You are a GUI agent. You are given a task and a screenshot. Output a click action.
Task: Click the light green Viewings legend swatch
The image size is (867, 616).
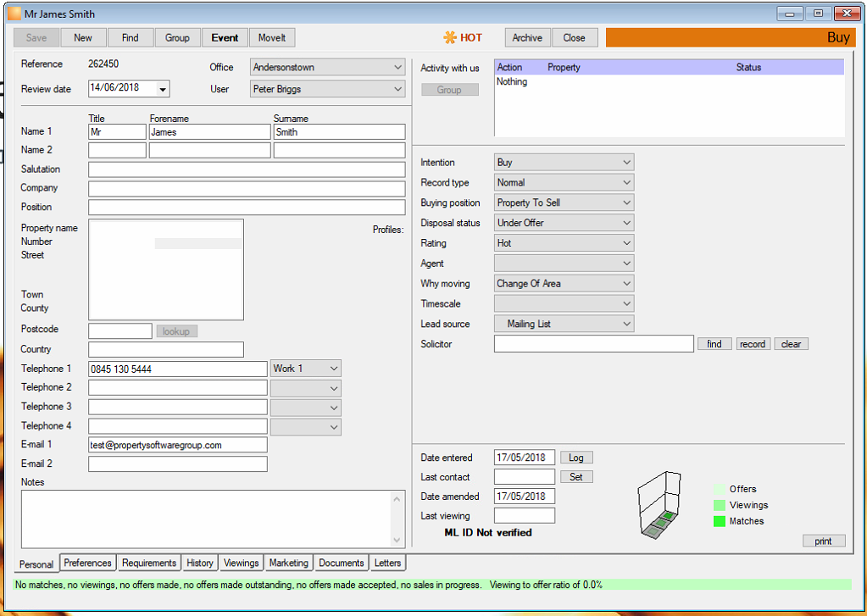click(719, 505)
